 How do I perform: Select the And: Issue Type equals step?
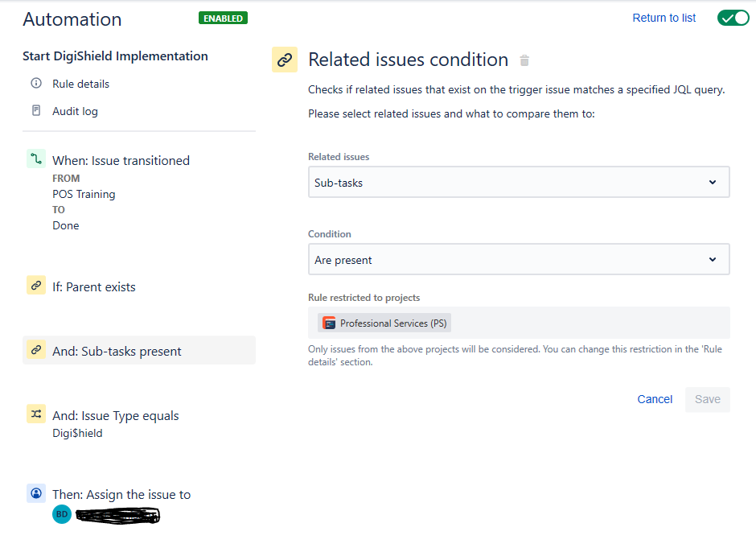coord(115,416)
